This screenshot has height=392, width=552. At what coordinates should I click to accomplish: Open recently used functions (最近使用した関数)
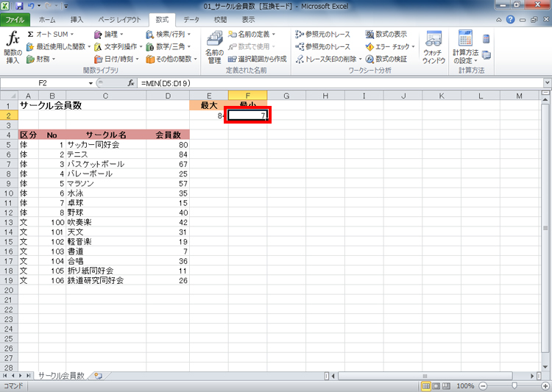58,46
